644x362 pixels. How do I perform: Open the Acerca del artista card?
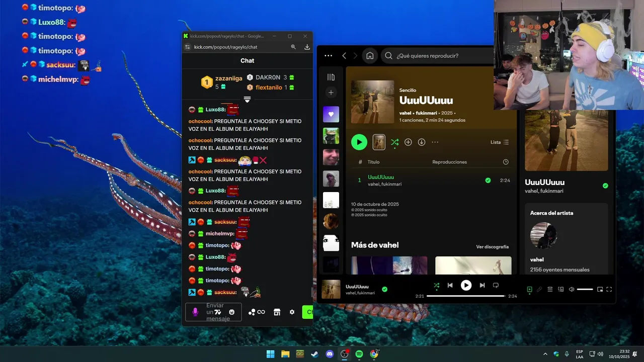click(x=566, y=239)
